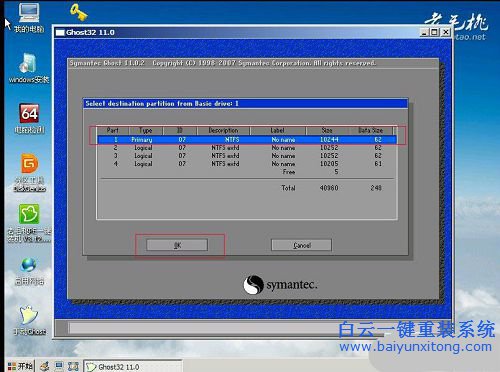Select partition 3 Logical row

point(247,156)
